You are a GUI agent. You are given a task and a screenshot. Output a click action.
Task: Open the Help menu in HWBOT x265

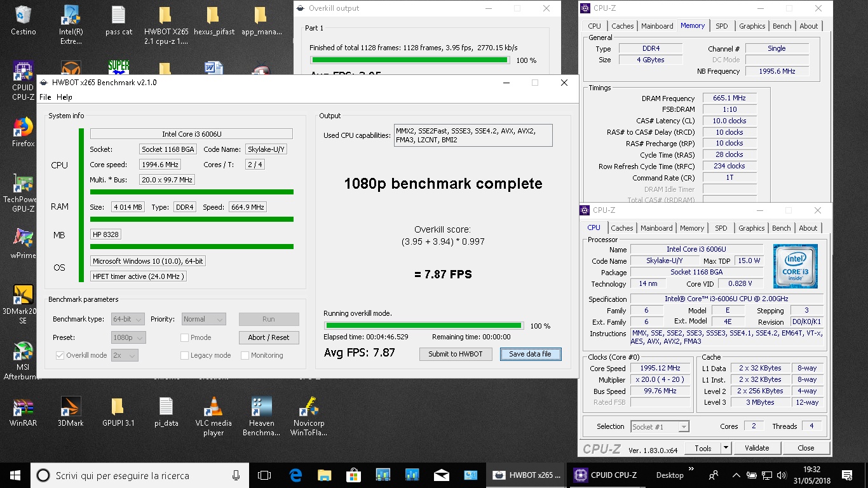pos(64,97)
